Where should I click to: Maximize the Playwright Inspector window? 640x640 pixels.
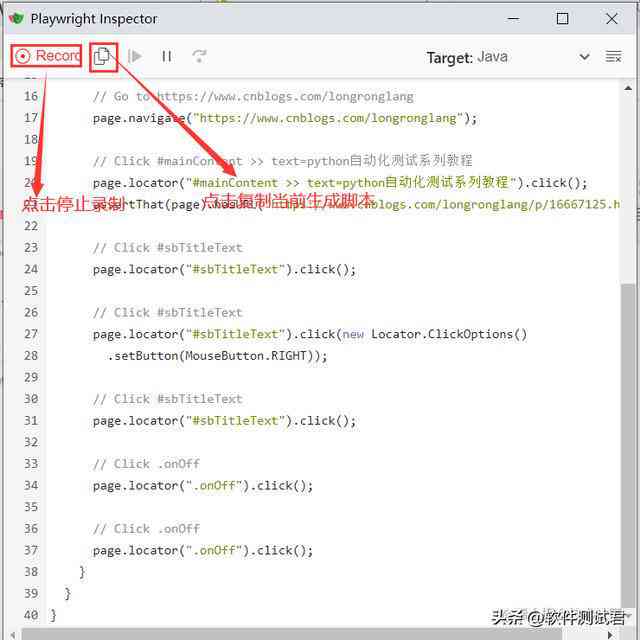pos(562,18)
